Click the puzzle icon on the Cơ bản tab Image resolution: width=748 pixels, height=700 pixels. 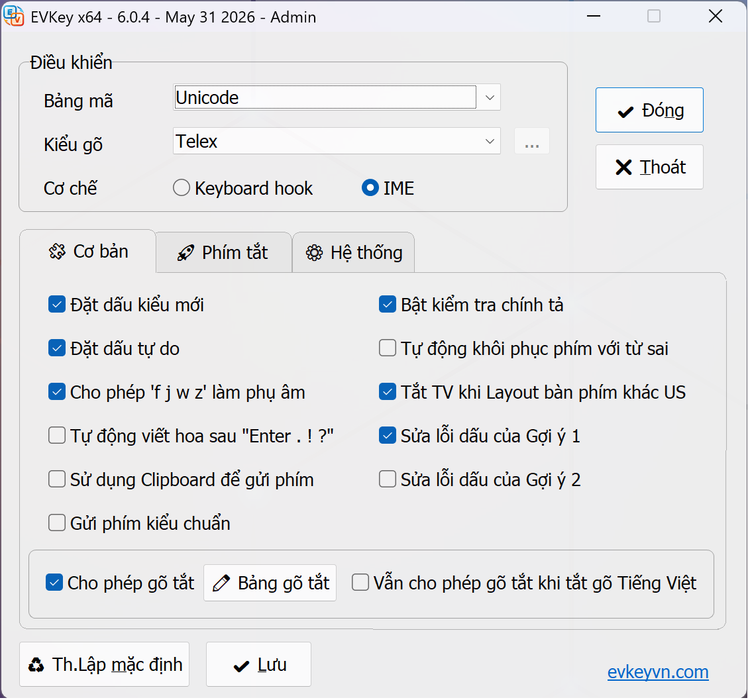57,252
